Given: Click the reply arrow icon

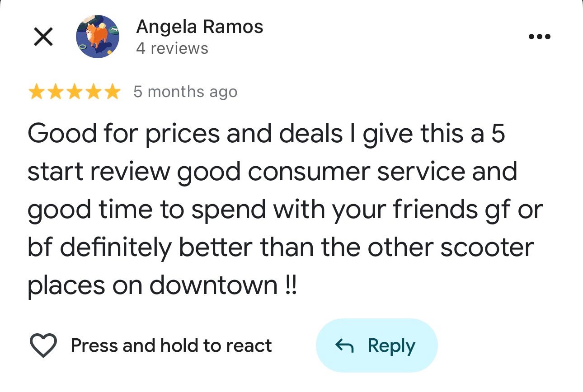Looking at the screenshot, I should (x=345, y=345).
